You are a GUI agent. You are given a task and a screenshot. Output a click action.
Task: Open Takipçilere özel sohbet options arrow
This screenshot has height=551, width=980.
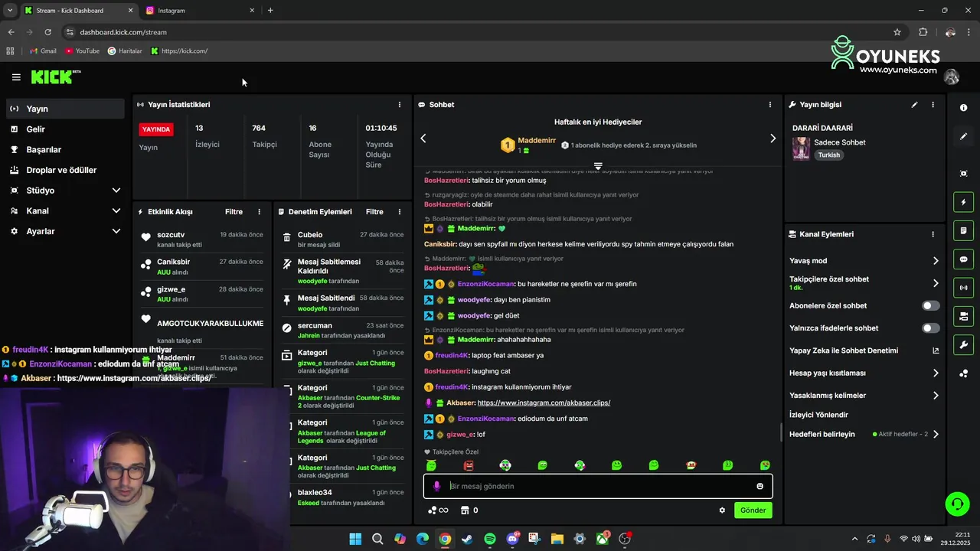pos(936,283)
